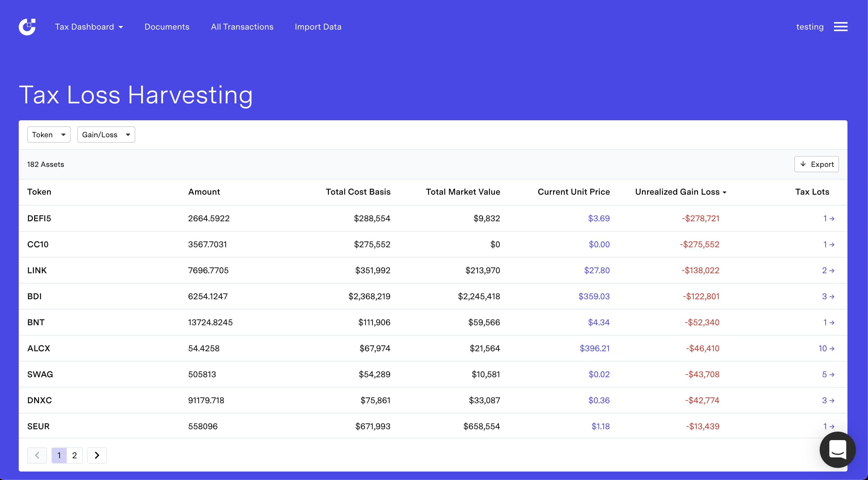This screenshot has width=868, height=480.
Task: Select the SWAG token name
Action: pyautogui.click(x=40, y=374)
